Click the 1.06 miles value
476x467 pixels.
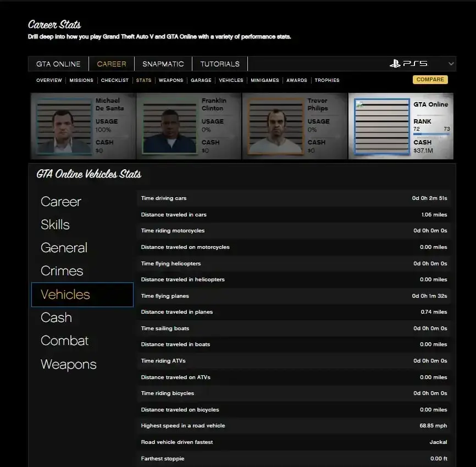[434, 214]
